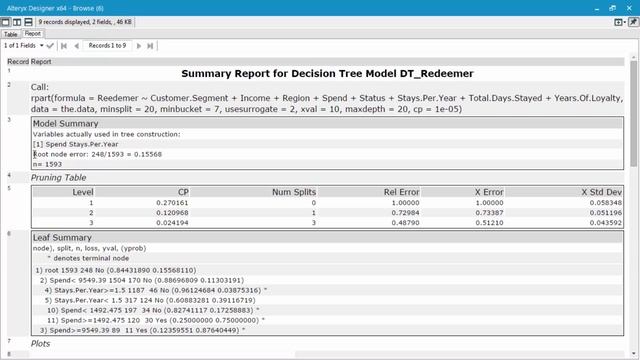Click the '2) Spend< 9549.39' node line

(x=142, y=280)
